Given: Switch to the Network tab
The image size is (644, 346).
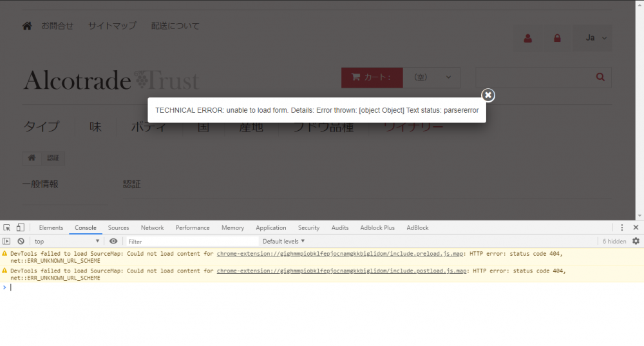Looking at the screenshot, I should pos(153,227).
